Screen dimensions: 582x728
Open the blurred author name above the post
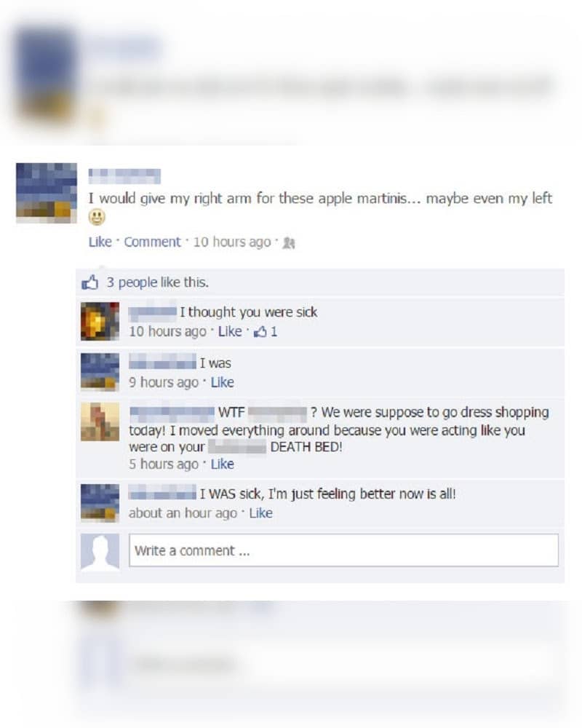point(124,176)
